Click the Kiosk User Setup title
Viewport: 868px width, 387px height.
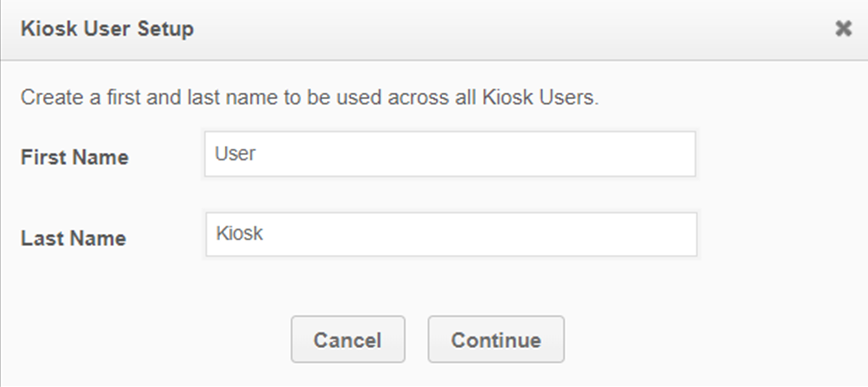(x=107, y=28)
